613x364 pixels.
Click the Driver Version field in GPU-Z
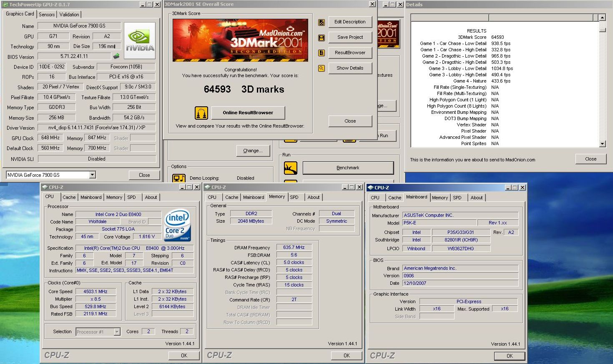click(x=96, y=128)
